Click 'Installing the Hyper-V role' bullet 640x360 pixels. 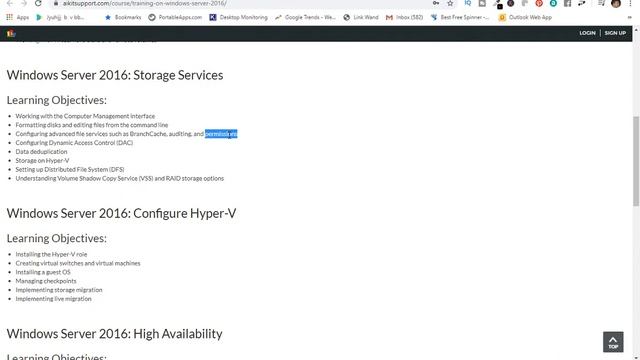51,254
